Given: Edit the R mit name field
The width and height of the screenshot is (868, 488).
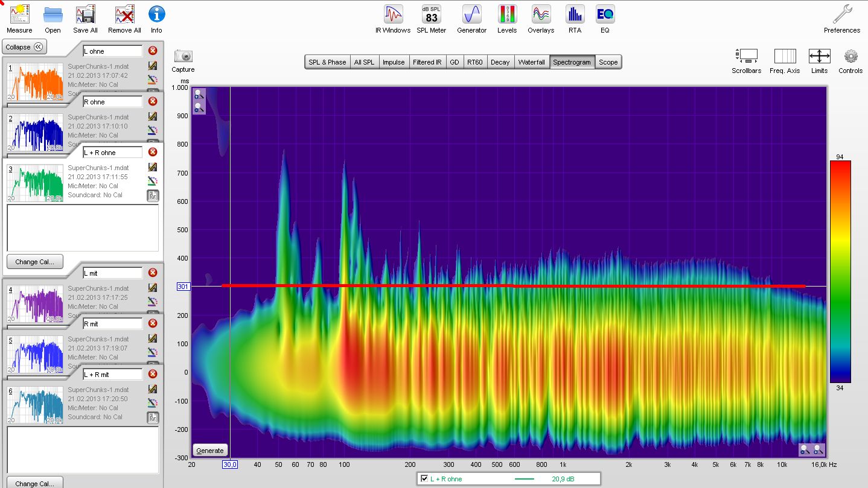Looking at the screenshot, I should coord(113,324).
